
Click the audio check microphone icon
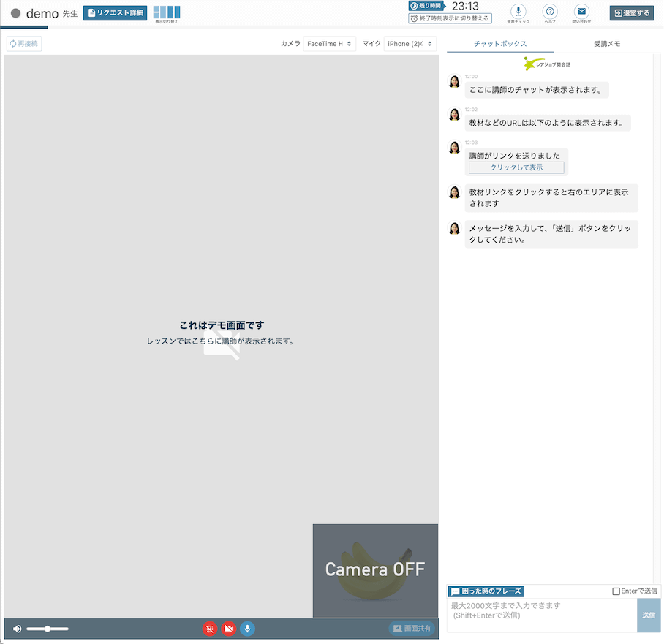[518, 12]
